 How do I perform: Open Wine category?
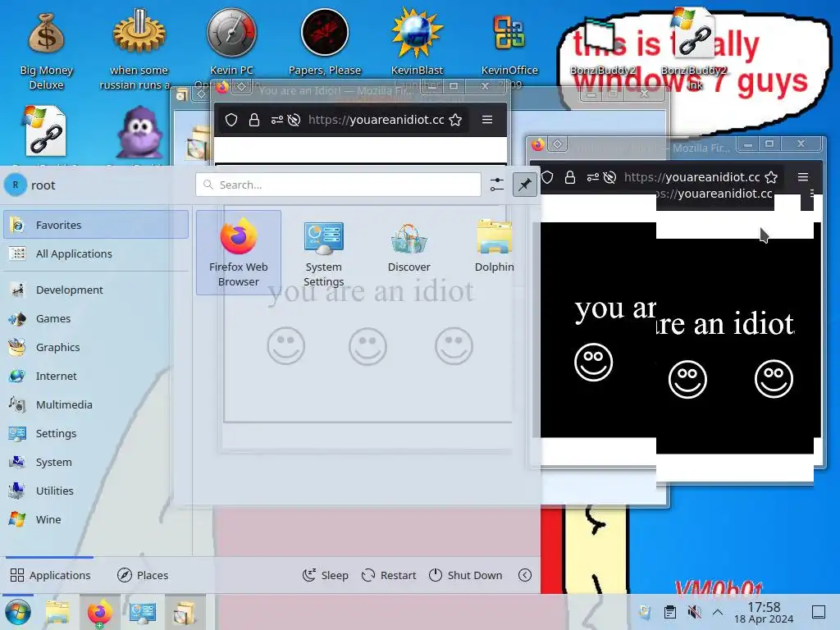(96, 519)
